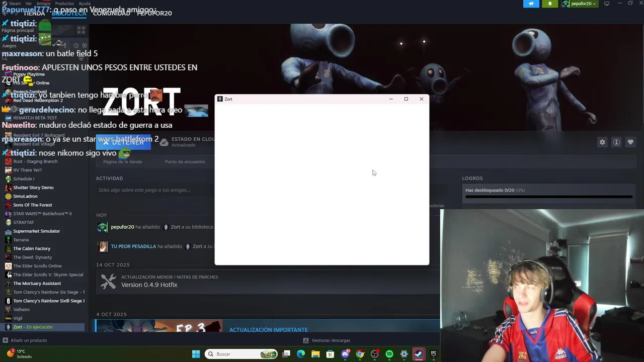Select Supermarket Simulator in the list
The height and width of the screenshot is (362, 644).
[36, 231]
